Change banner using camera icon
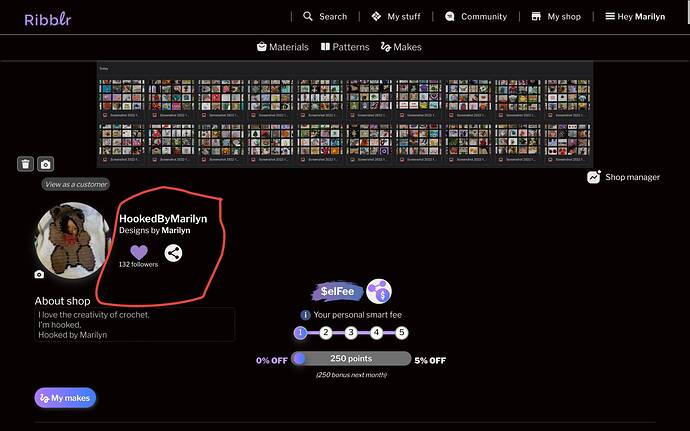The image size is (690, 431). click(x=45, y=164)
